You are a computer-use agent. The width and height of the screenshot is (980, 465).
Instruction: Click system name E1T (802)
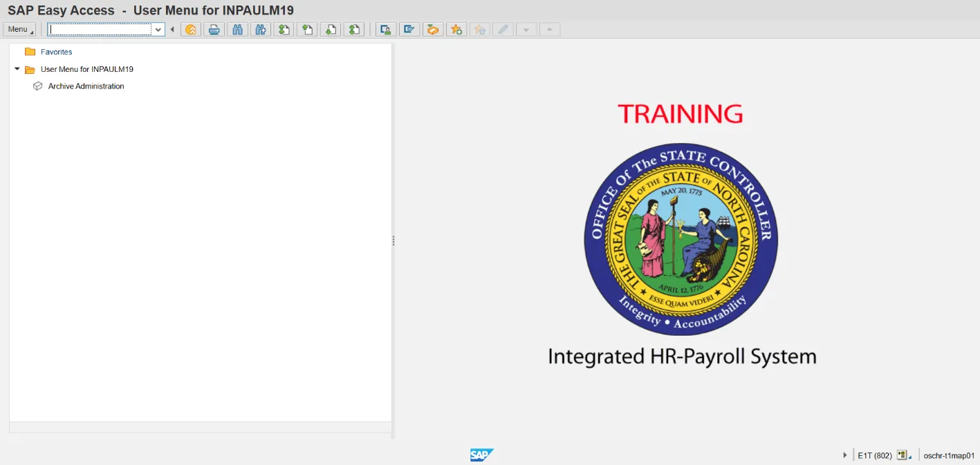875,455
